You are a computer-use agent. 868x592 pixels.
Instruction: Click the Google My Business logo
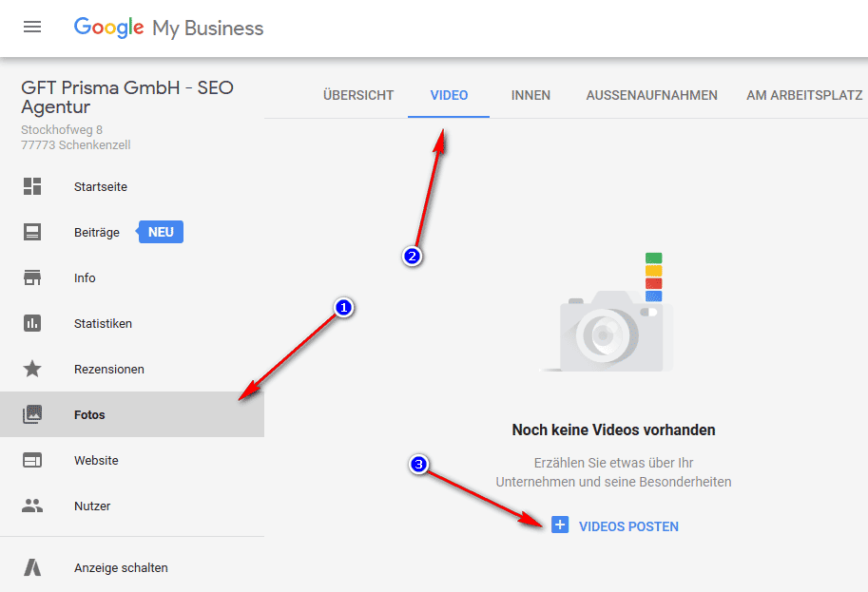pyautogui.click(x=169, y=28)
